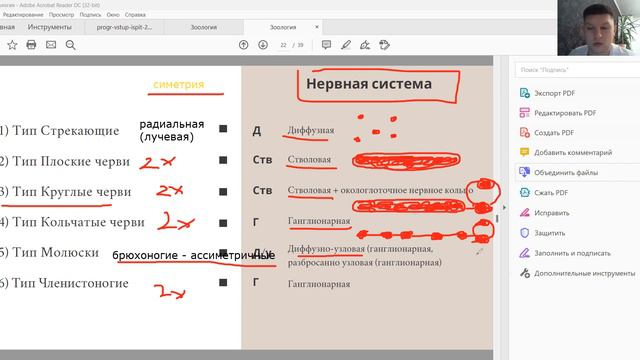
Task: Click the Экспорт PDF icon in the side panel
Action: tap(524, 93)
